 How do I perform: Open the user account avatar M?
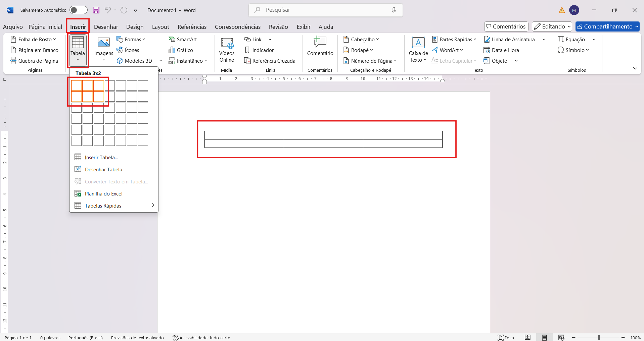[x=574, y=10]
